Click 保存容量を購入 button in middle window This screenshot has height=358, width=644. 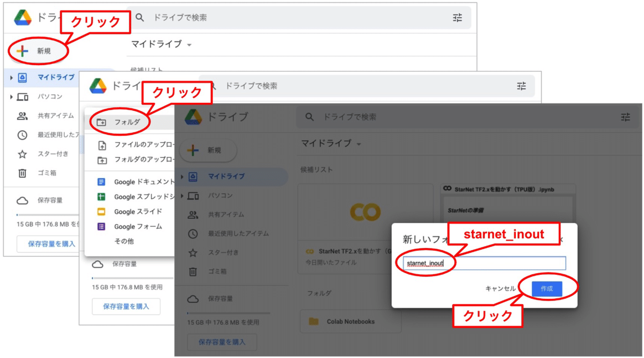126,307
